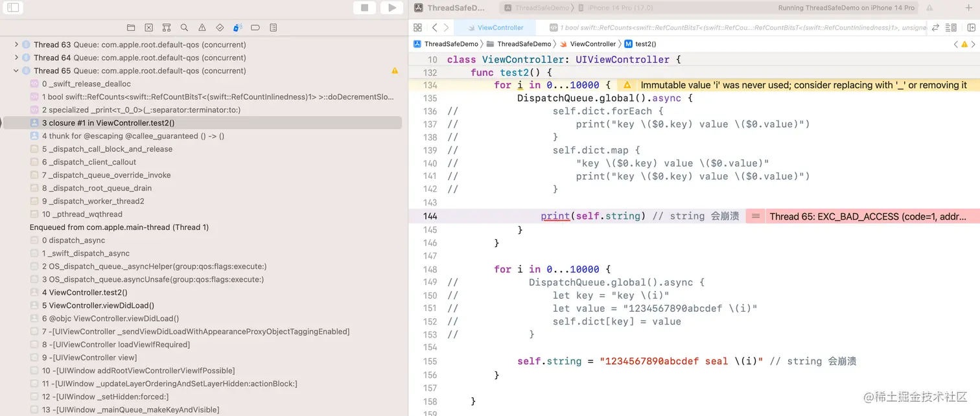
Task: Add an editor on the right
Action: click(970, 28)
